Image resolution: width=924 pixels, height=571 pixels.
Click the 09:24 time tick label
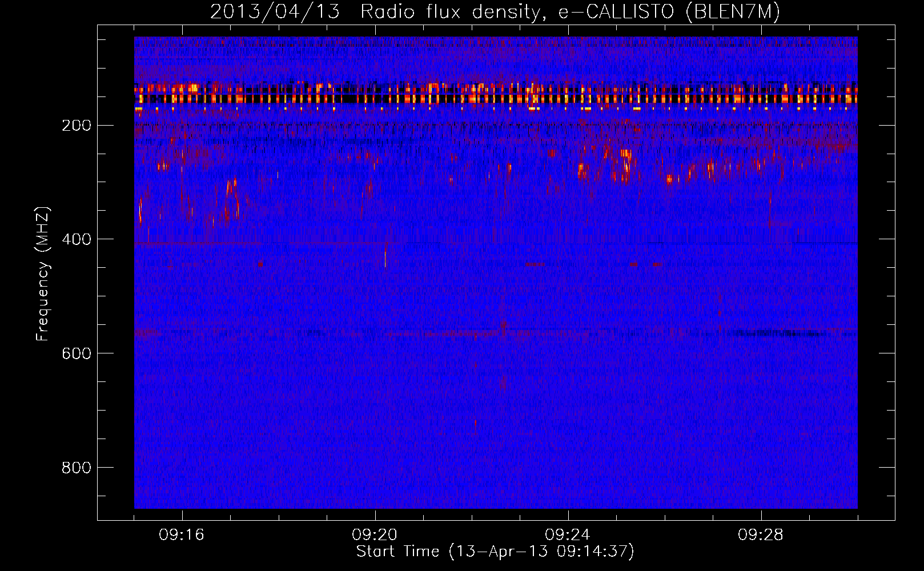[x=568, y=535]
